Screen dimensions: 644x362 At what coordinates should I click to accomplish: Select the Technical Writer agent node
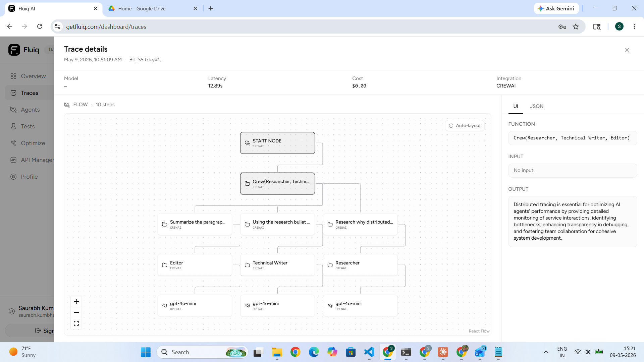point(277,265)
